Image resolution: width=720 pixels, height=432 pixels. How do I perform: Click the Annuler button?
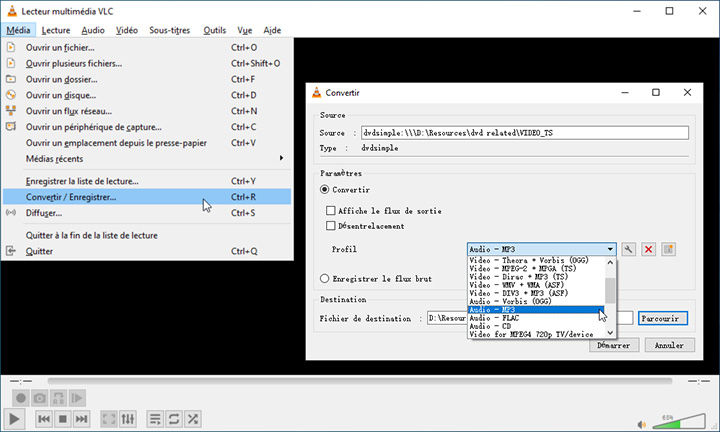669,345
